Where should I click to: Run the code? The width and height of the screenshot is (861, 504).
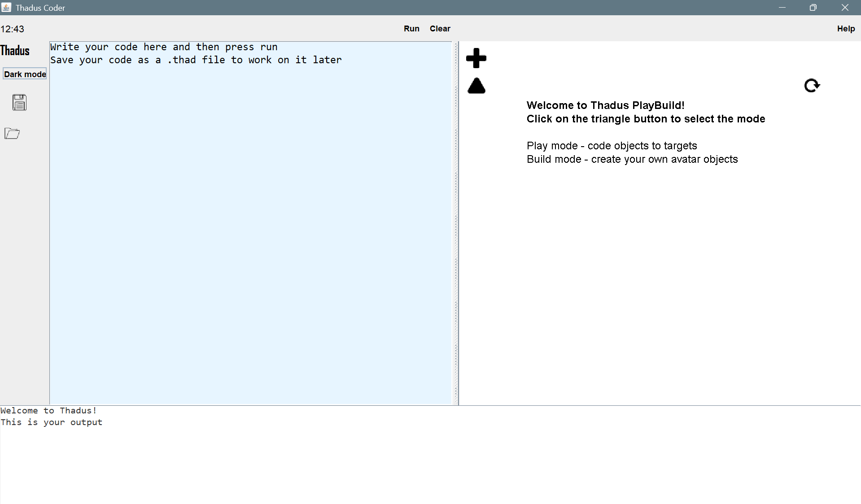[x=411, y=29]
